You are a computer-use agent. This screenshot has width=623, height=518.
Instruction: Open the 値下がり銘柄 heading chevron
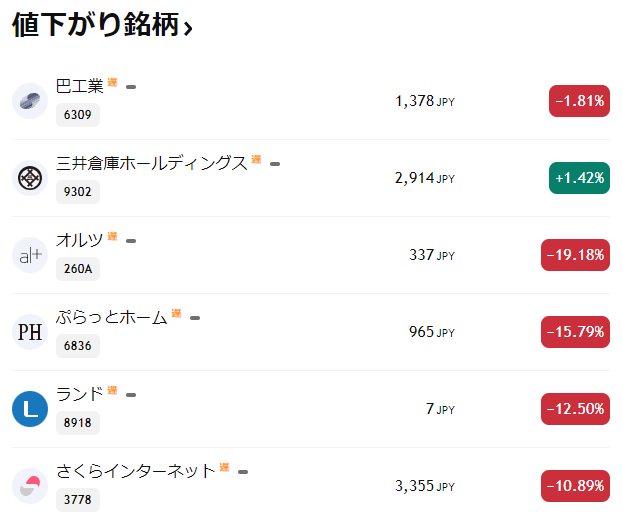click(188, 29)
